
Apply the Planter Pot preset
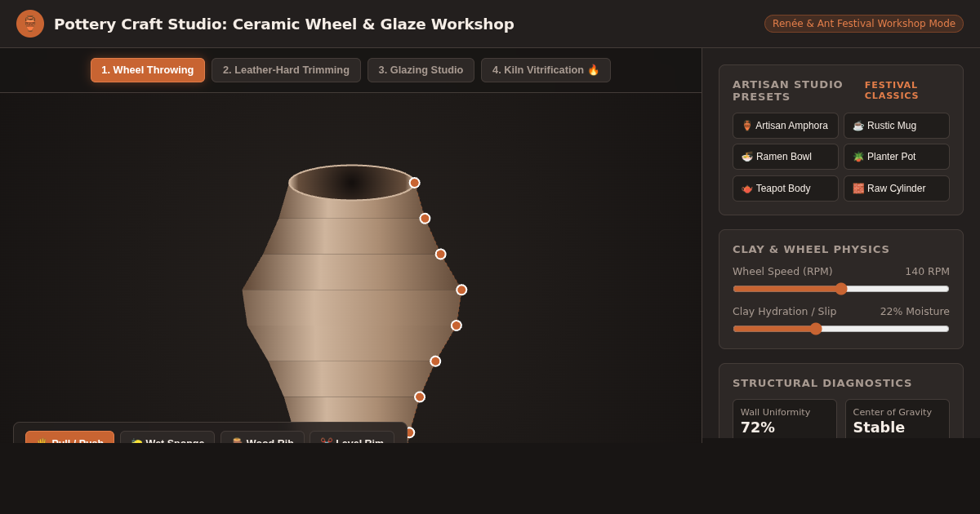point(897,157)
